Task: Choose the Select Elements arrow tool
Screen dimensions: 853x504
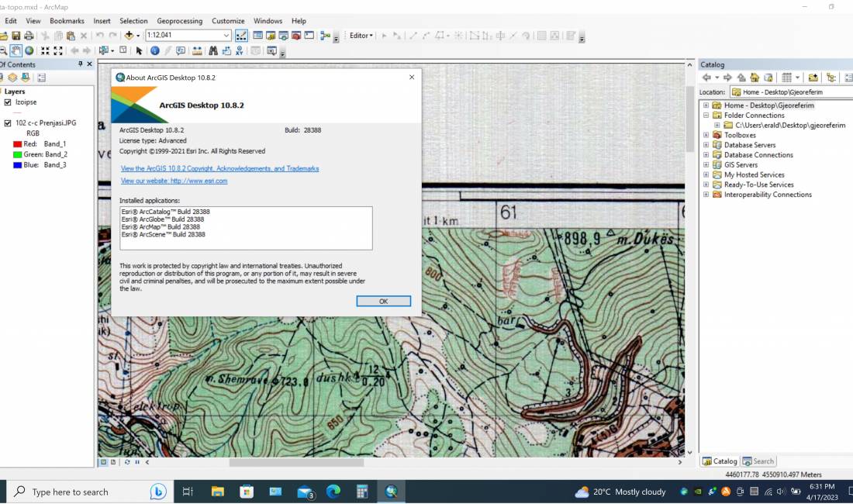Action: pos(140,50)
